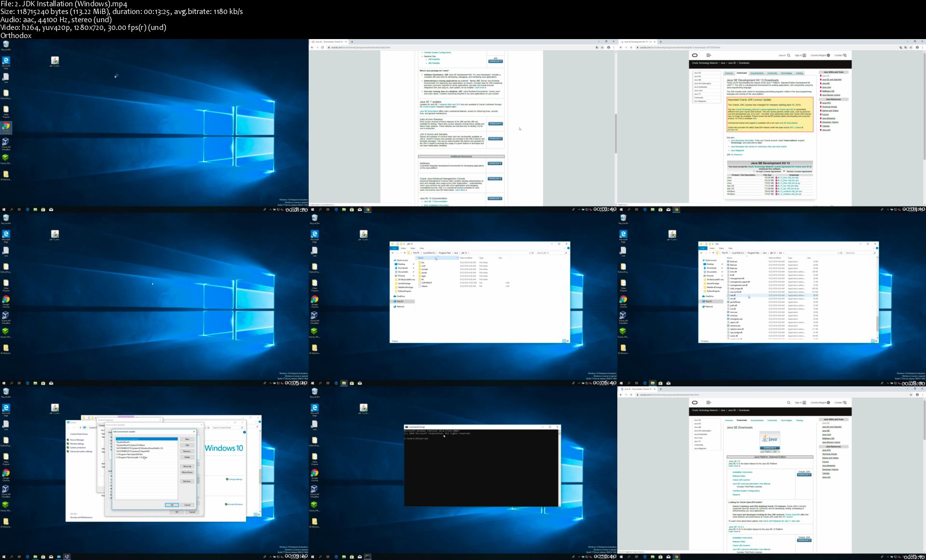Click Task View taskbar icon in 00:09:20 frame
926x560 pixels.
click(19, 557)
